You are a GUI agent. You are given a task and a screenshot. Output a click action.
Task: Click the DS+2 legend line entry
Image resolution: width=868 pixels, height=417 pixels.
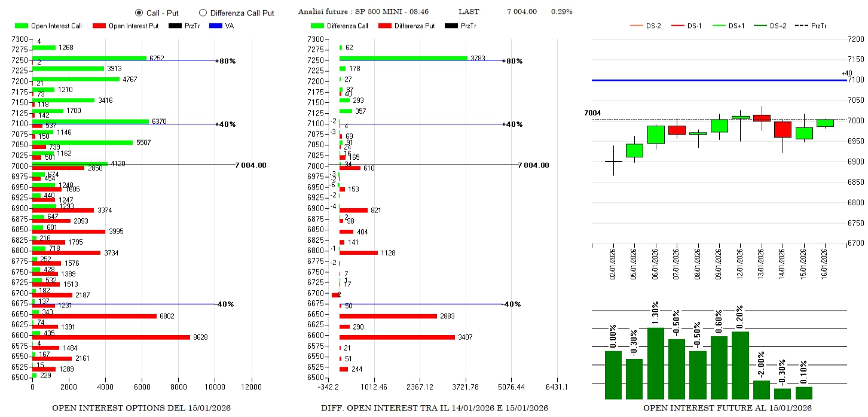point(760,26)
